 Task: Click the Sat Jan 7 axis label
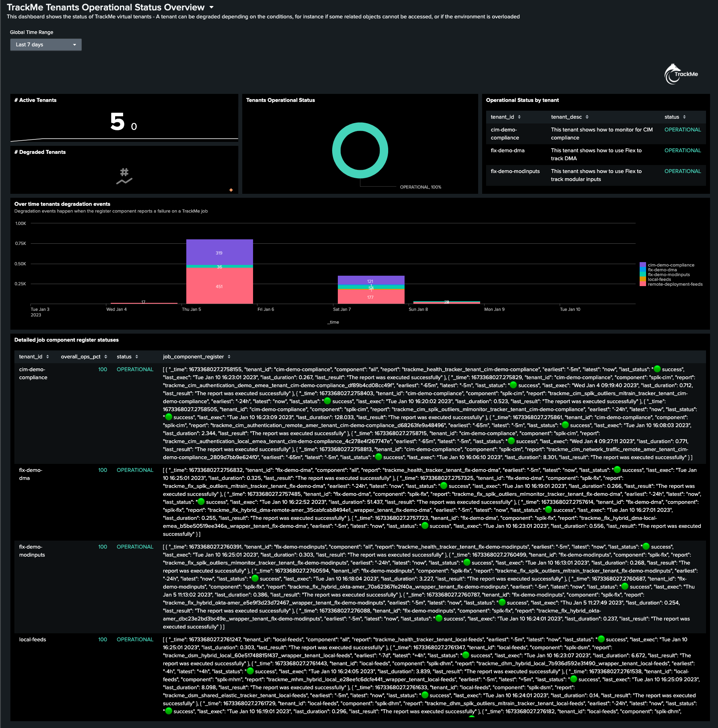(342, 309)
